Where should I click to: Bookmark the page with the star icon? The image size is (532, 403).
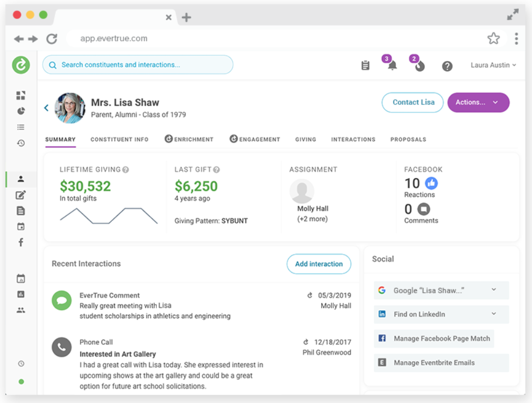[x=493, y=38]
